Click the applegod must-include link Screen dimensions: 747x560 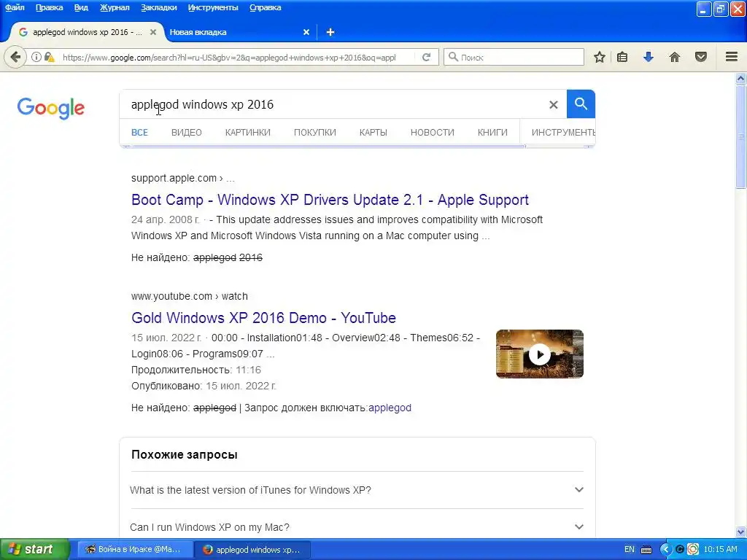point(390,408)
